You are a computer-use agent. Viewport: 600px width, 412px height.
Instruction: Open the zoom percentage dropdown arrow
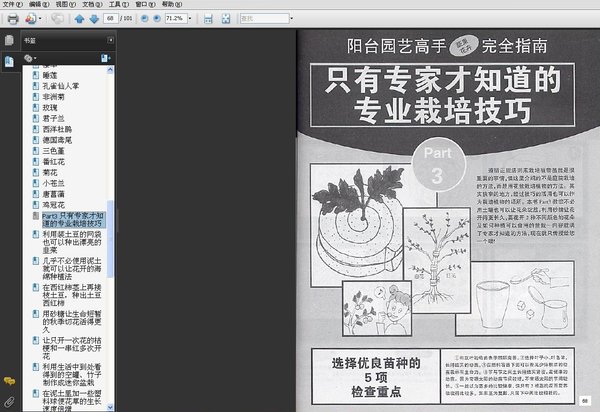[x=190, y=18]
